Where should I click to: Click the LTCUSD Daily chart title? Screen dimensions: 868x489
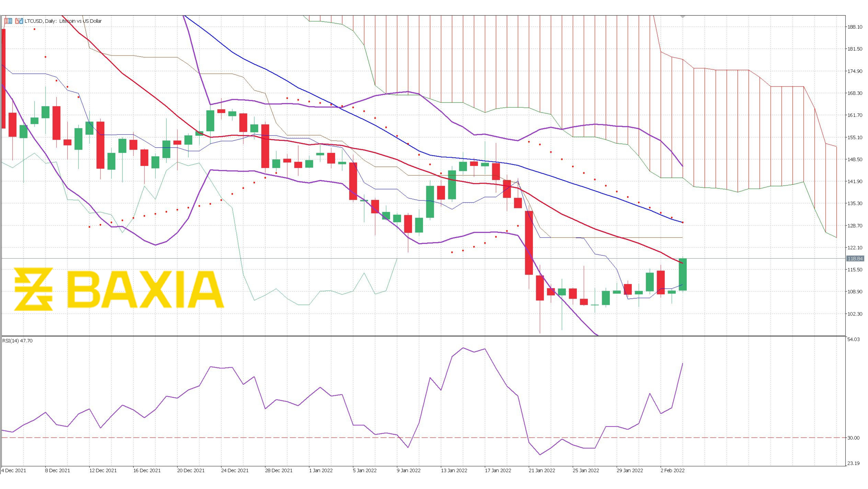pos(63,21)
